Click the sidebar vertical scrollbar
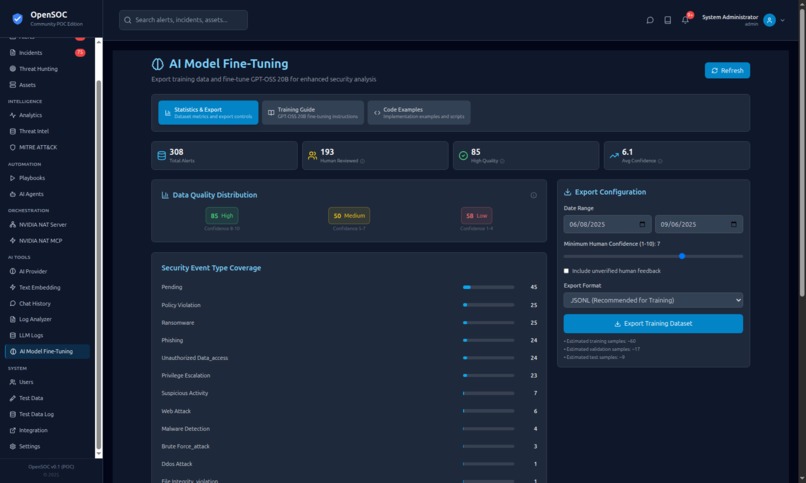This screenshot has height=483, width=806. point(99,265)
